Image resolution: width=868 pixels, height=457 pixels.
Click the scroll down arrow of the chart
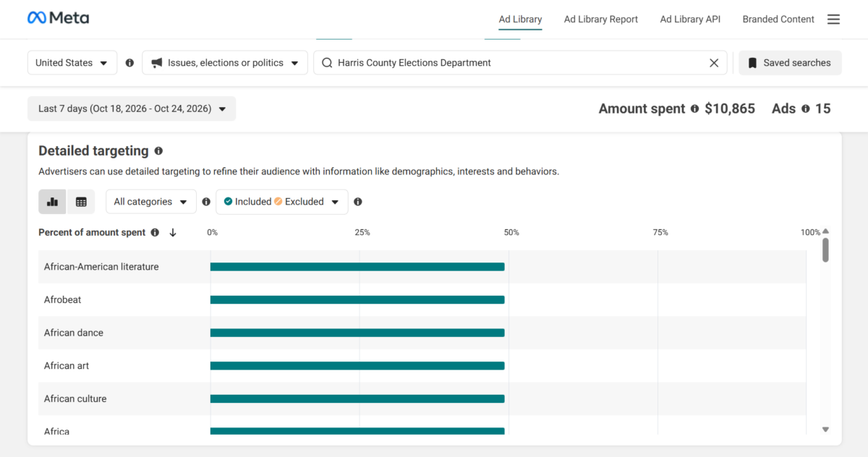825,430
